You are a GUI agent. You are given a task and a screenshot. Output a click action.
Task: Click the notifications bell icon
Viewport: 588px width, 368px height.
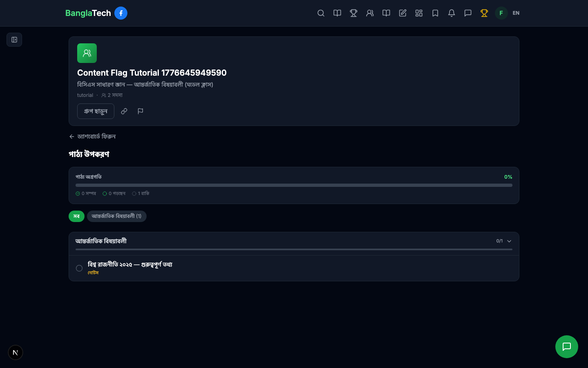(452, 13)
